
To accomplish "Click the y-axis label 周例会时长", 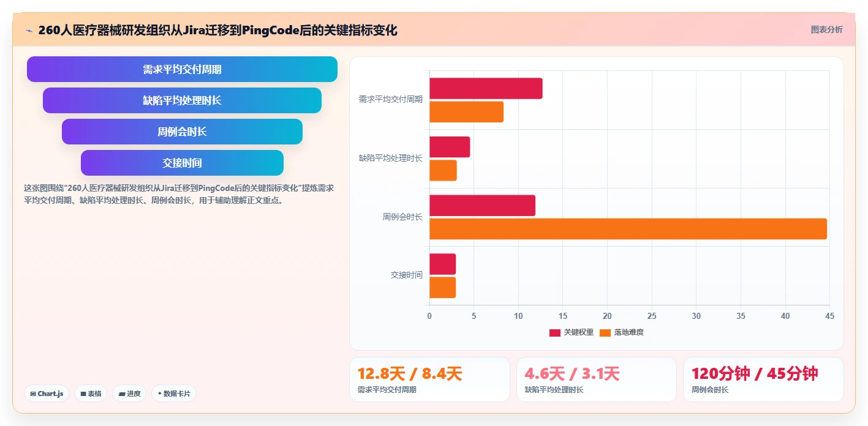I will tap(402, 217).
